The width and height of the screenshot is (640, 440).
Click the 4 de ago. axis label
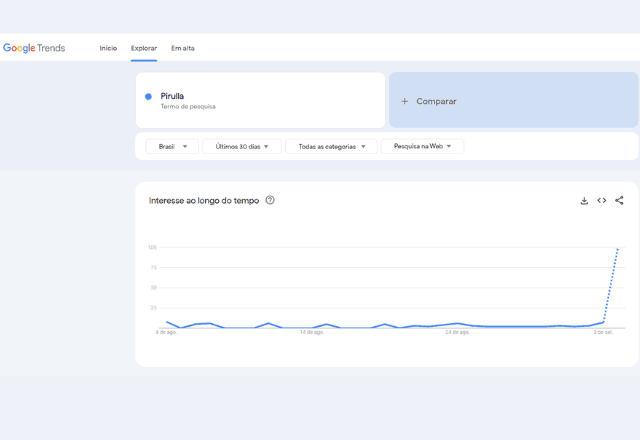tap(166, 332)
